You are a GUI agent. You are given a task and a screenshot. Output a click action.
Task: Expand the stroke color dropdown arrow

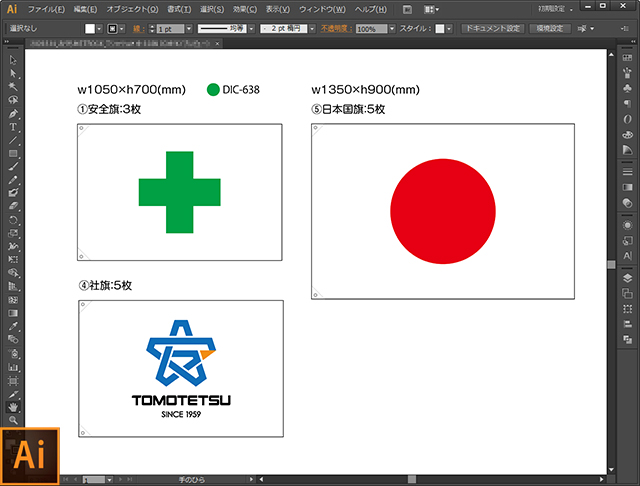(x=122, y=29)
